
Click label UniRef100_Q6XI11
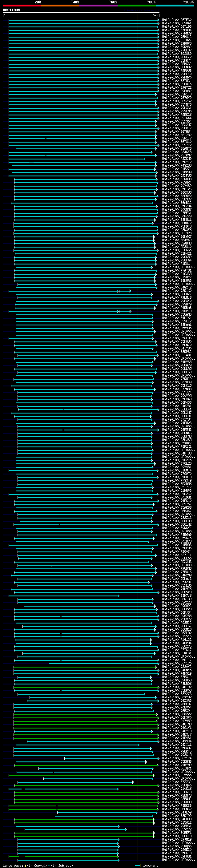coord(177,745)
